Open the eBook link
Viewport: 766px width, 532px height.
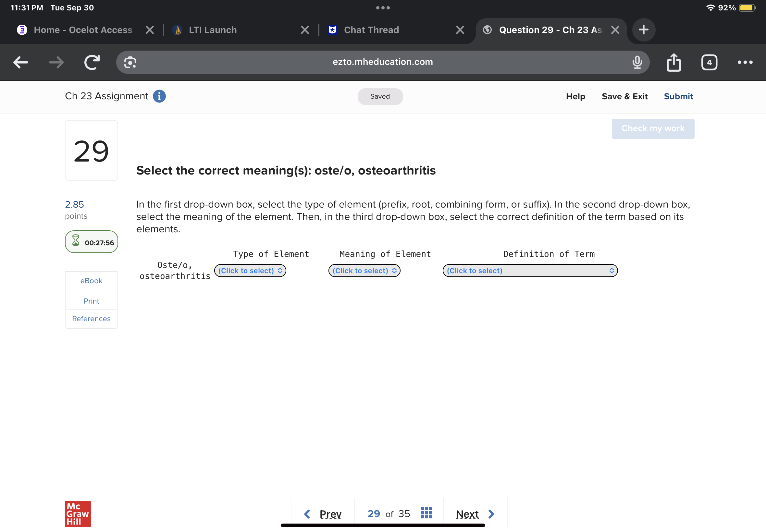[x=91, y=281]
